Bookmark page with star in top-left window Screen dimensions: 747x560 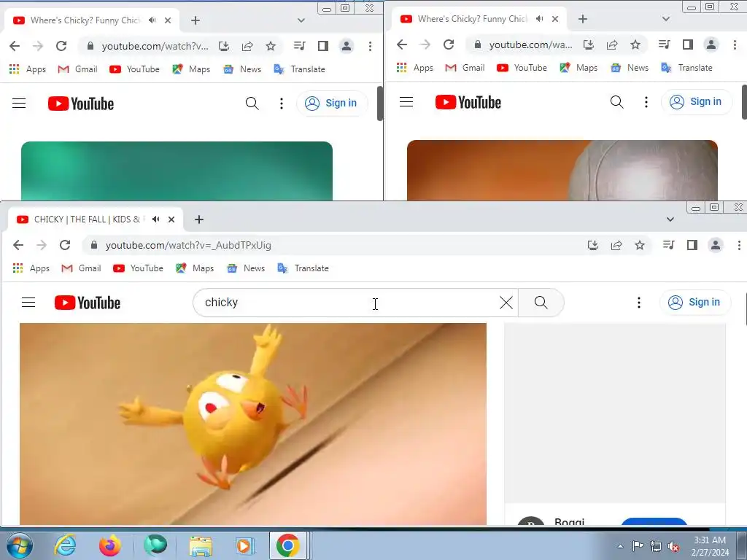click(271, 46)
